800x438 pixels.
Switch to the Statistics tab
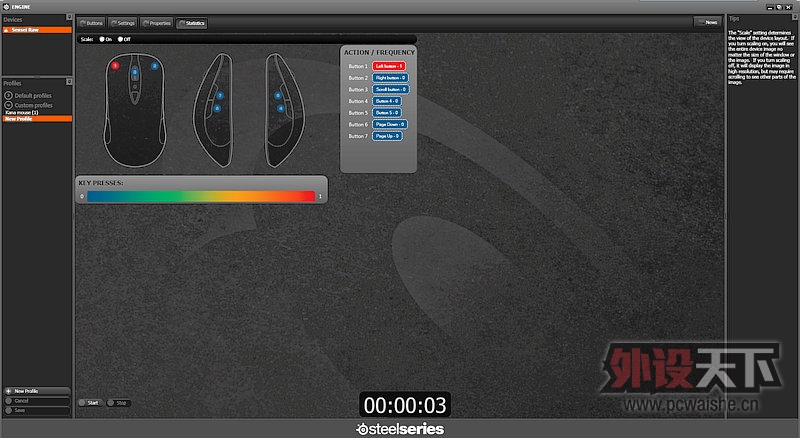tap(192, 23)
